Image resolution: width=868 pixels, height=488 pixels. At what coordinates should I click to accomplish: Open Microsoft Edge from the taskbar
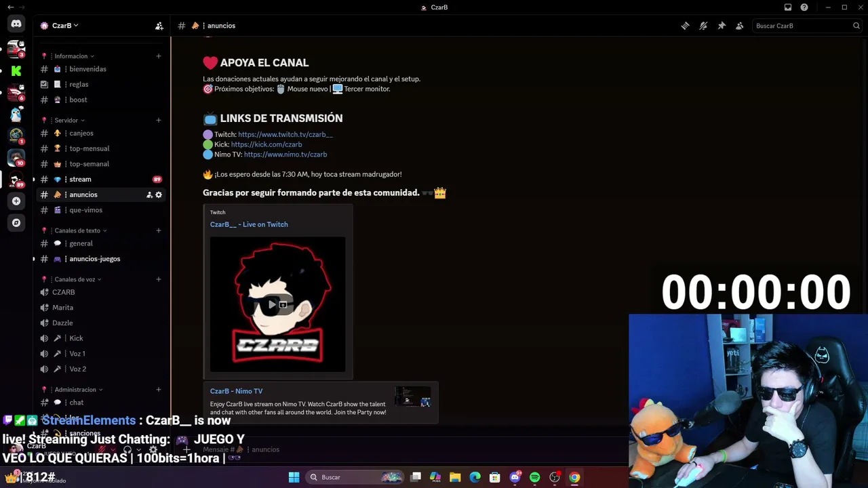click(x=475, y=477)
